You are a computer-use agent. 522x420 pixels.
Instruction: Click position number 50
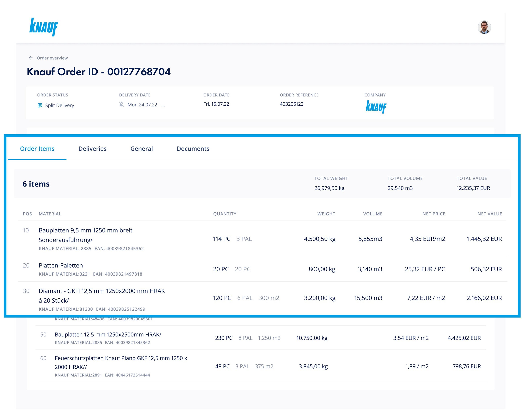(x=43, y=334)
